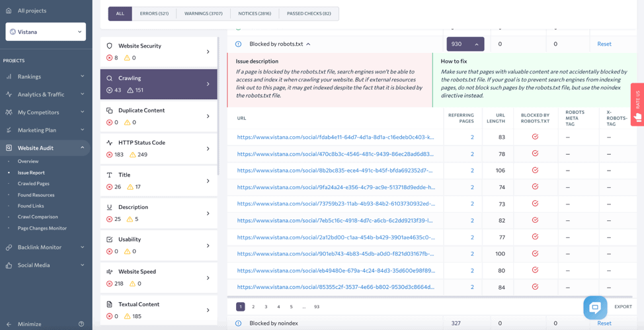Select the NOTICES (2816) tab

[255, 14]
